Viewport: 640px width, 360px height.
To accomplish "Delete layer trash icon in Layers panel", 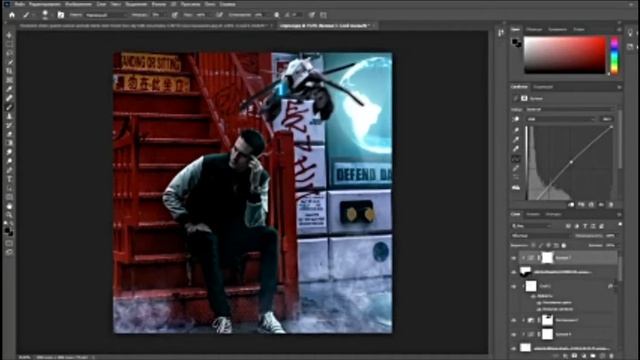I will click(611, 356).
